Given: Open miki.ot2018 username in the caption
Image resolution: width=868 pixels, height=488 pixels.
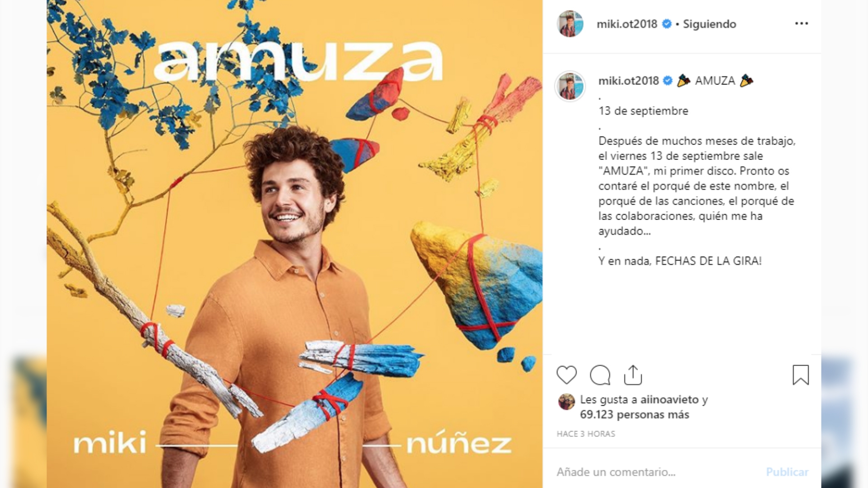Looking at the screenshot, I should [628, 81].
